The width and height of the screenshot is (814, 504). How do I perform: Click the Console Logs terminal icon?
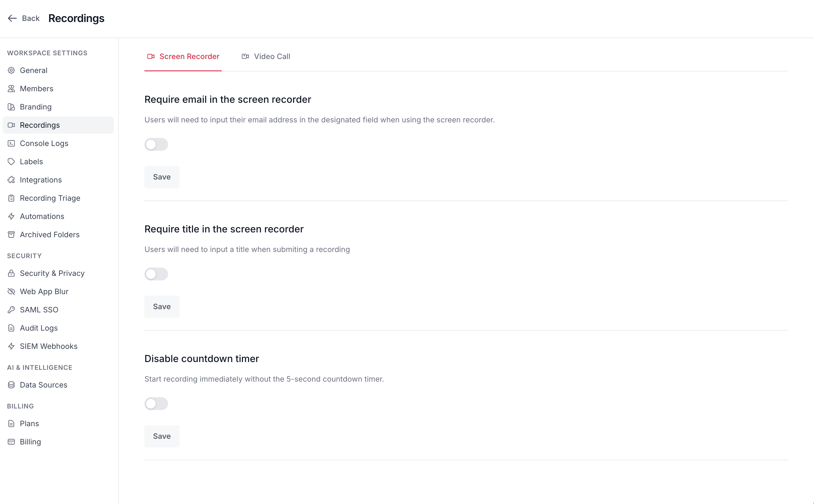(x=11, y=143)
